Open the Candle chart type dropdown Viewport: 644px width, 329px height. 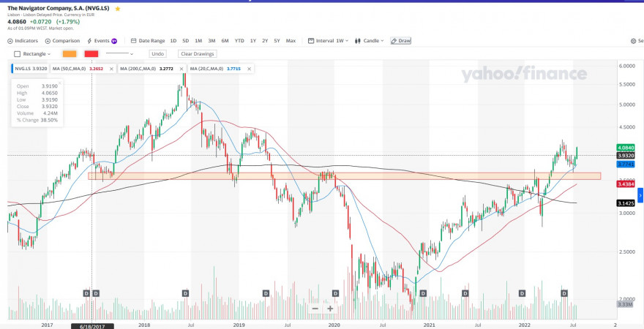coord(369,41)
